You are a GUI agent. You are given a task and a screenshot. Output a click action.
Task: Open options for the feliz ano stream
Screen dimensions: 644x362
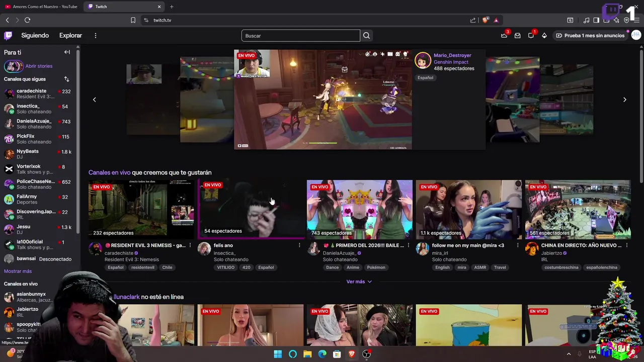tap(299, 245)
